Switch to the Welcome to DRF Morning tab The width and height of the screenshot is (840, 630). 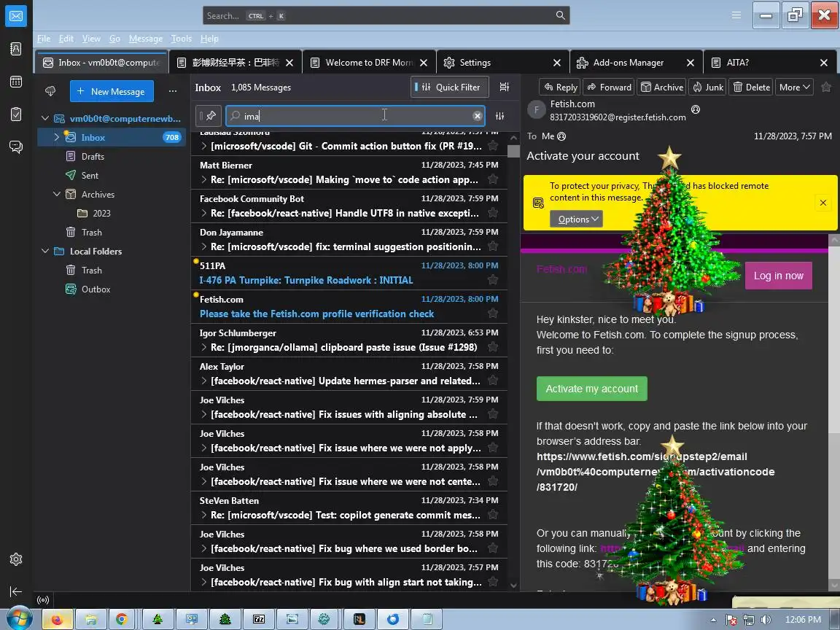click(369, 63)
